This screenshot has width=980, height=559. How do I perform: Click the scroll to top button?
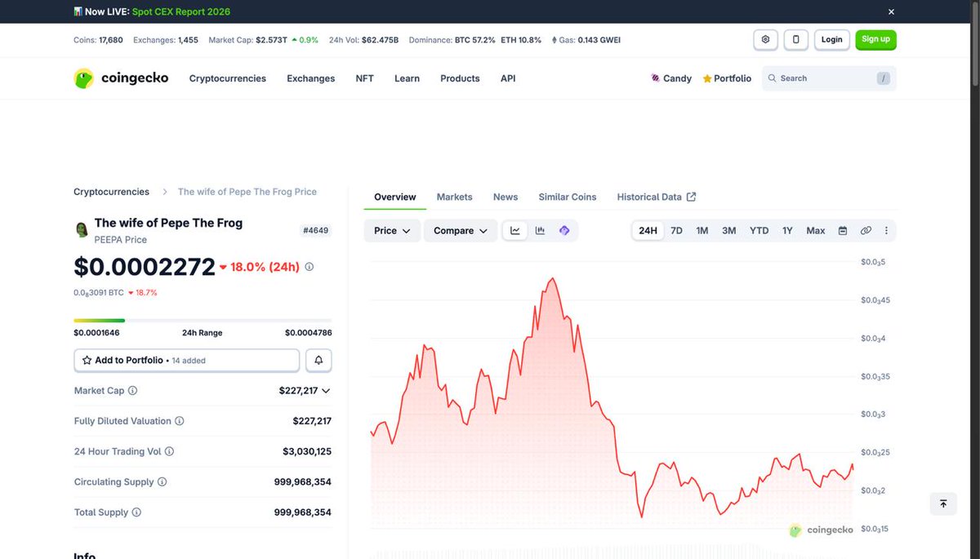[943, 504]
